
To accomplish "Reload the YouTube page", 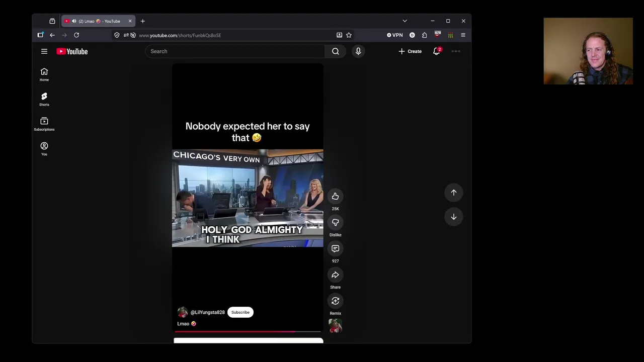I will pyautogui.click(x=76, y=35).
